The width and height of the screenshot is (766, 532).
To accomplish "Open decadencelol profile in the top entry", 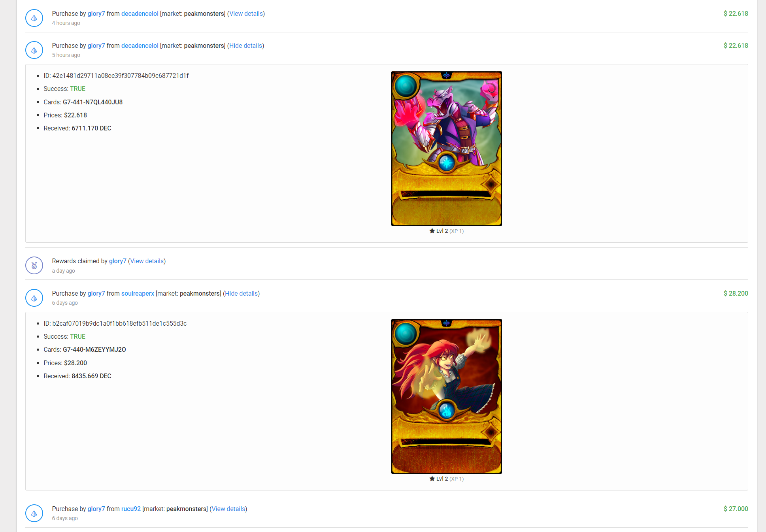I will (140, 13).
